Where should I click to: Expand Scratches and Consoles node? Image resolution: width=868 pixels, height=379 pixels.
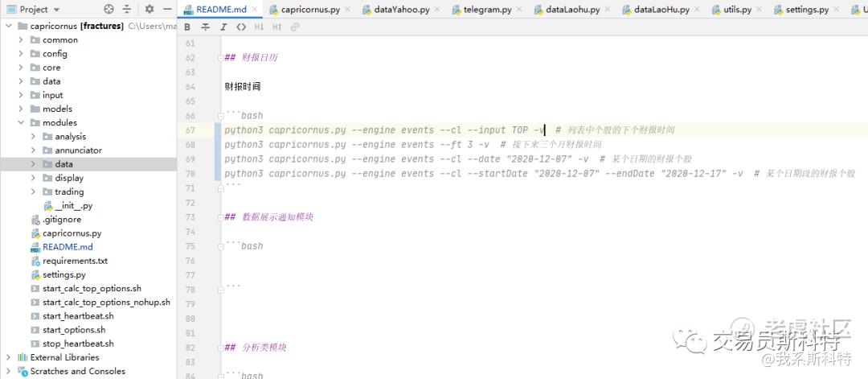click(8, 372)
